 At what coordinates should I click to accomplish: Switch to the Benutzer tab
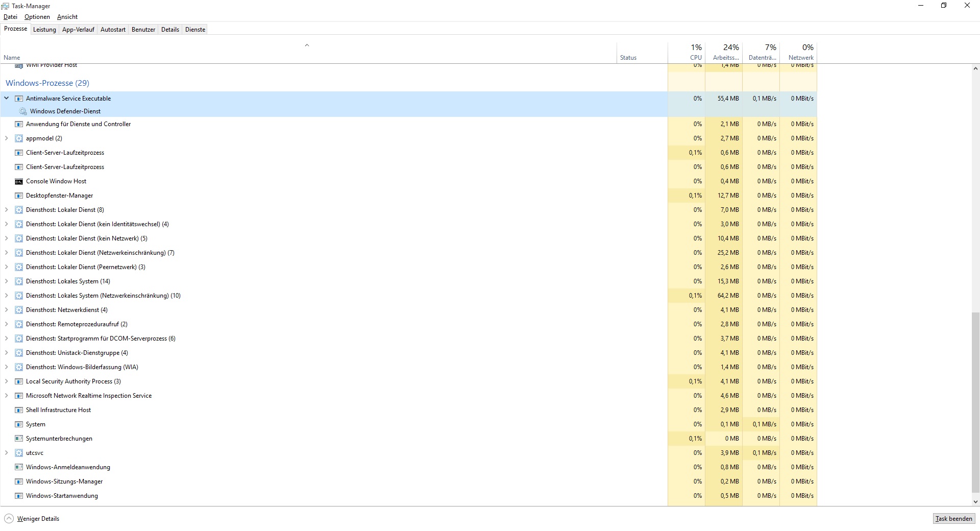pos(143,30)
